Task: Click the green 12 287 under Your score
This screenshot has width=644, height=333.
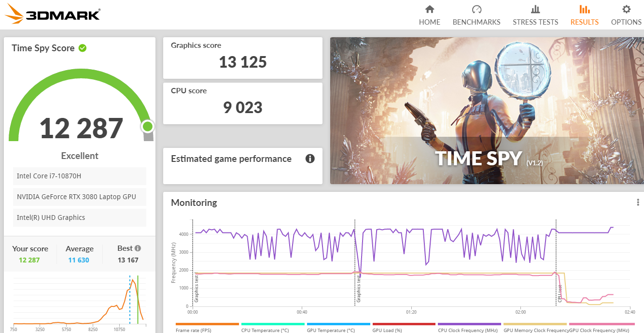Action: pyautogui.click(x=29, y=260)
